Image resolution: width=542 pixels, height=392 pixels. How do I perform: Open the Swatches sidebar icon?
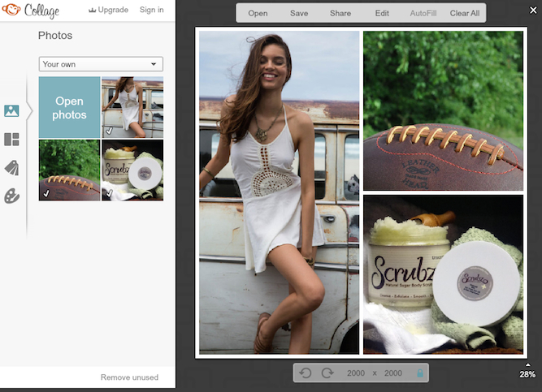click(11, 168)
